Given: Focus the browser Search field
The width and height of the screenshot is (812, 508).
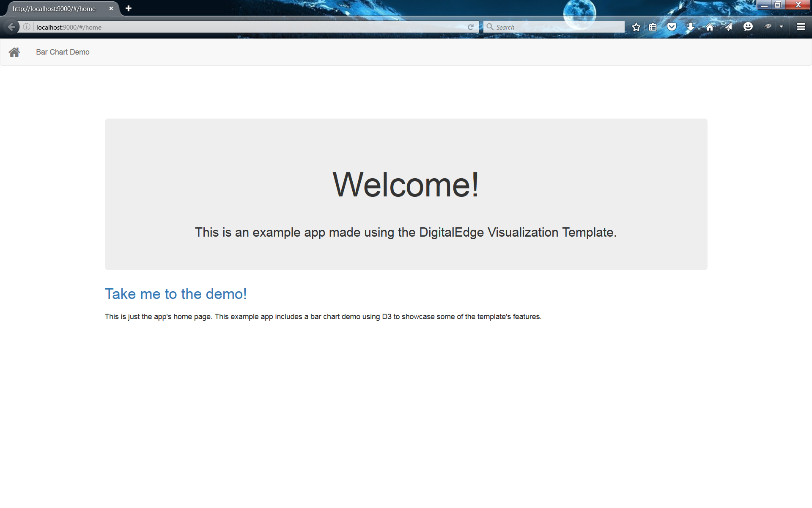Looking at the screenshot, I should tap(558, 27).
